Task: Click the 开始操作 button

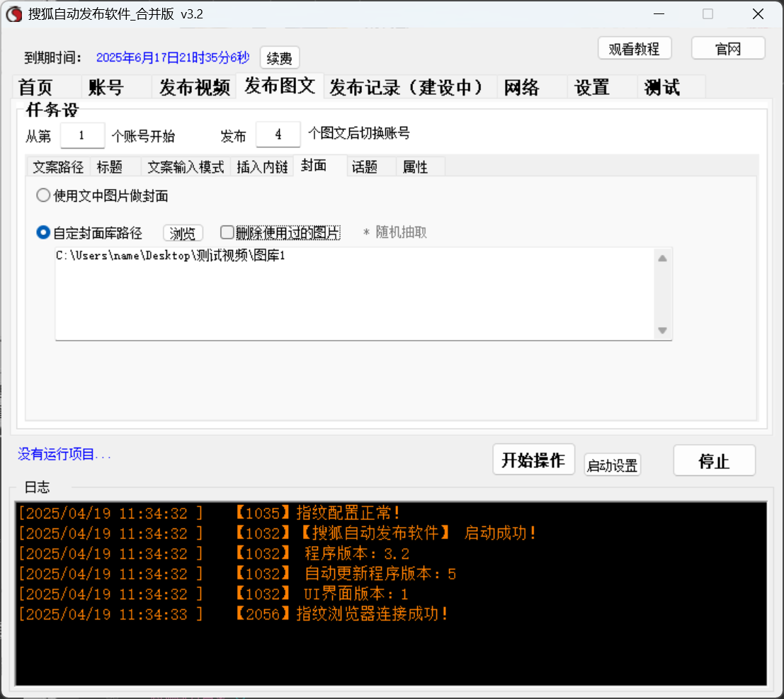Action: 533,460
